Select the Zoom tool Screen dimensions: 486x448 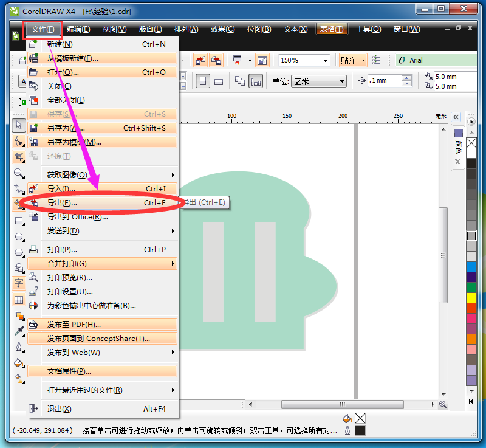19,173
